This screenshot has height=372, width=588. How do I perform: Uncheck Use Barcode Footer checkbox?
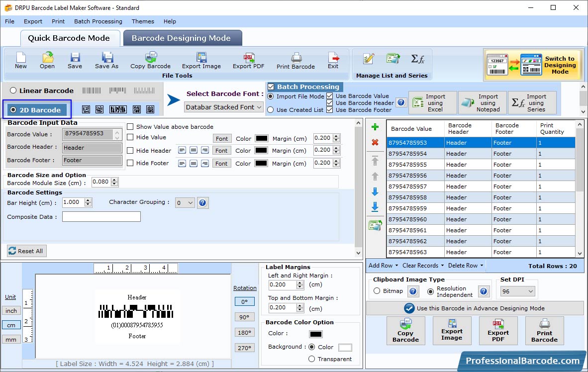(x=330, y=110)
